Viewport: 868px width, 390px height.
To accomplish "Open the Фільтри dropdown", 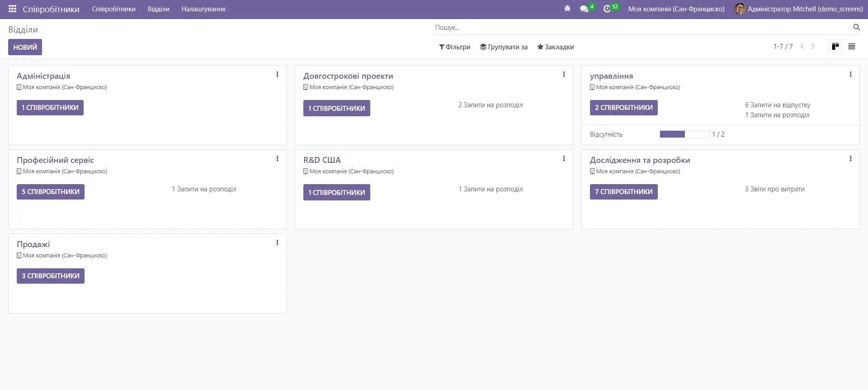I will (x=455, y=47).
